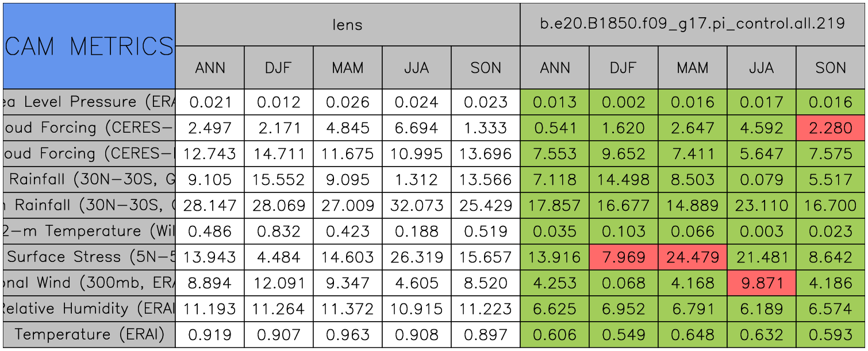Select the white 32.073 cell

pos(416,205)
